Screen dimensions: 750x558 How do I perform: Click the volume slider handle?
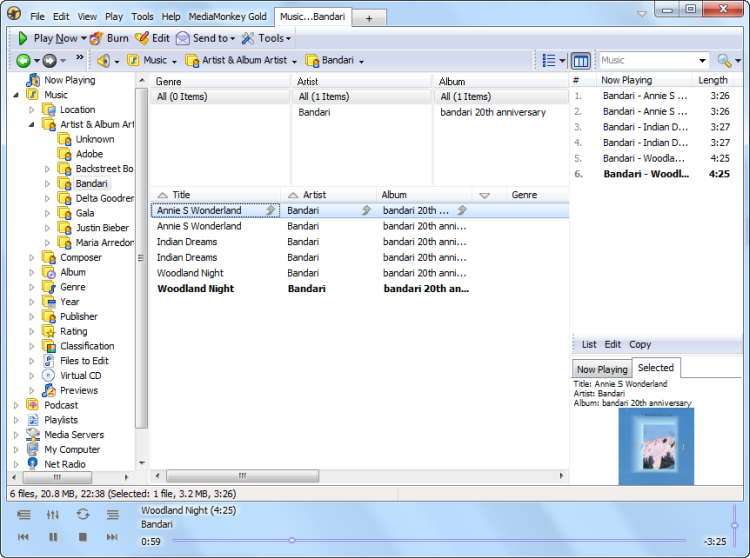735,525
